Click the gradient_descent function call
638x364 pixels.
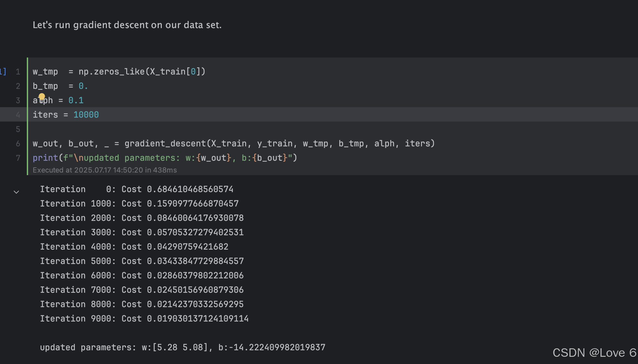[x=165, y=143]
